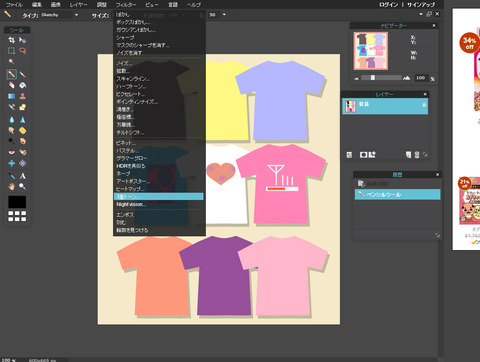The width and height of the screenshot is (480, 362).
Task: Select the Crop tool
Action: [12, 40]
